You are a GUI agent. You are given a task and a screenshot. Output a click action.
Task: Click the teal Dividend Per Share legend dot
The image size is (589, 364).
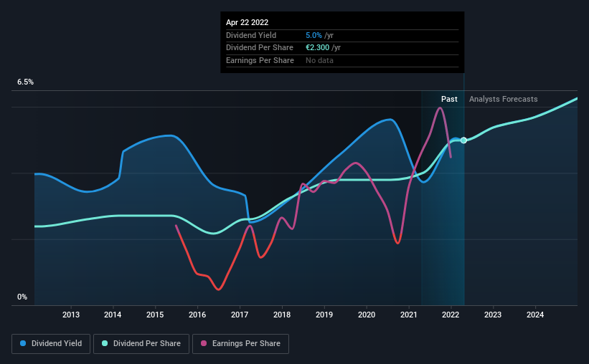pyautogui.click(x=105, y=343)
